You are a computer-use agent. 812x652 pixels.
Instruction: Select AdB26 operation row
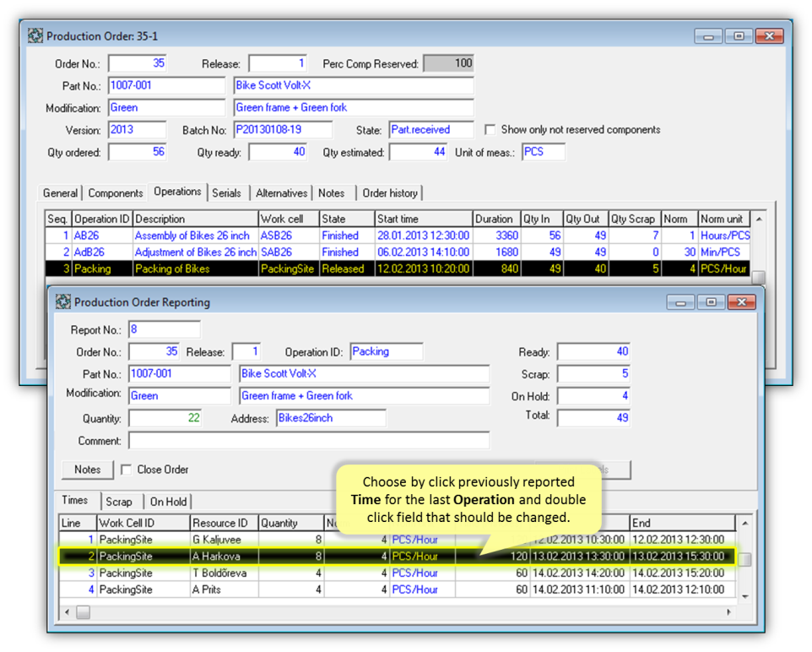point(398,253)
